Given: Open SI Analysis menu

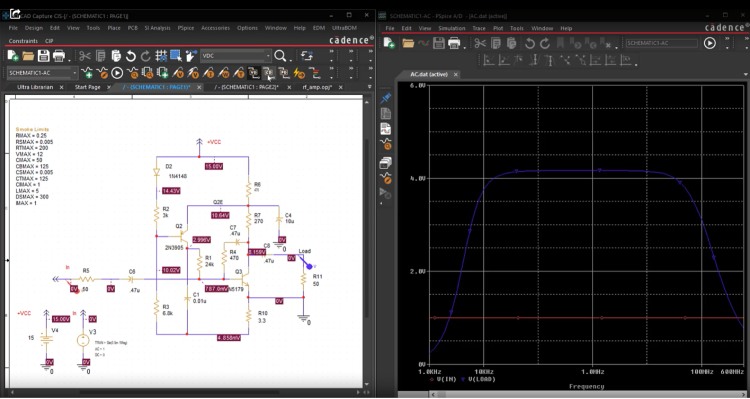Looking at the screenshot, I should (157, 28).
